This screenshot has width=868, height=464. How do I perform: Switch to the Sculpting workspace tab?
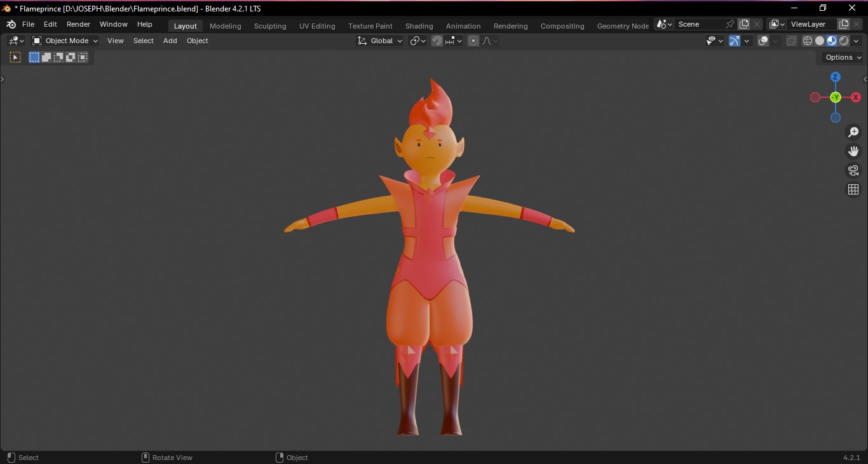270,26
